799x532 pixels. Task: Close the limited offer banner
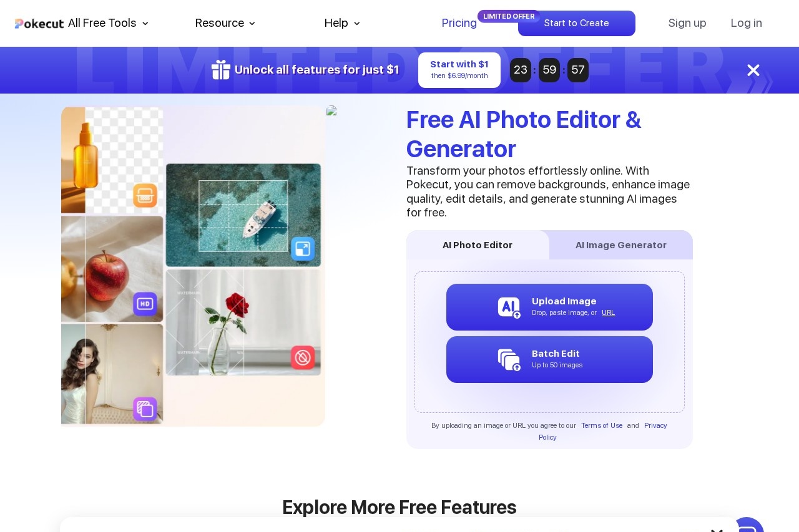pos(753,70)
